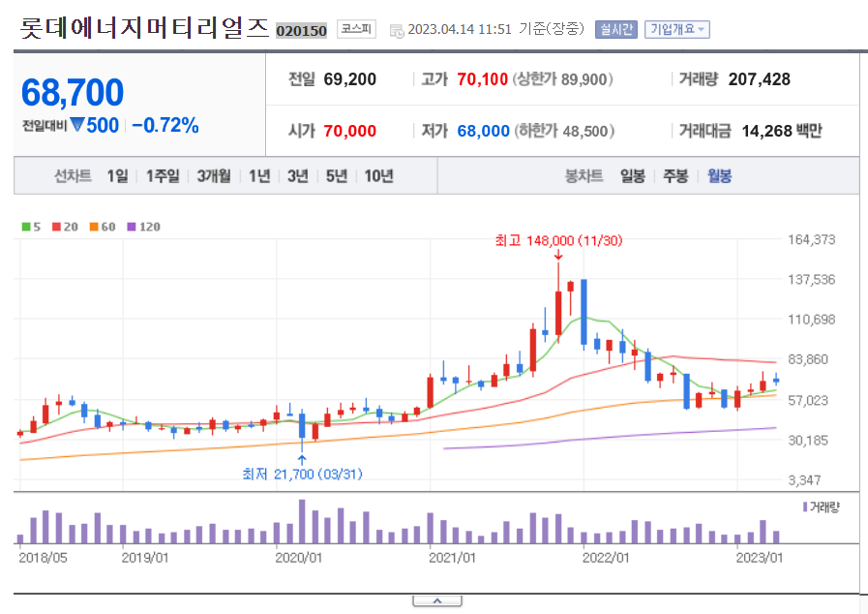Select the 10년 line chart period
The height and width of the screenshot is (614, 868).
[x=378, y=176]
